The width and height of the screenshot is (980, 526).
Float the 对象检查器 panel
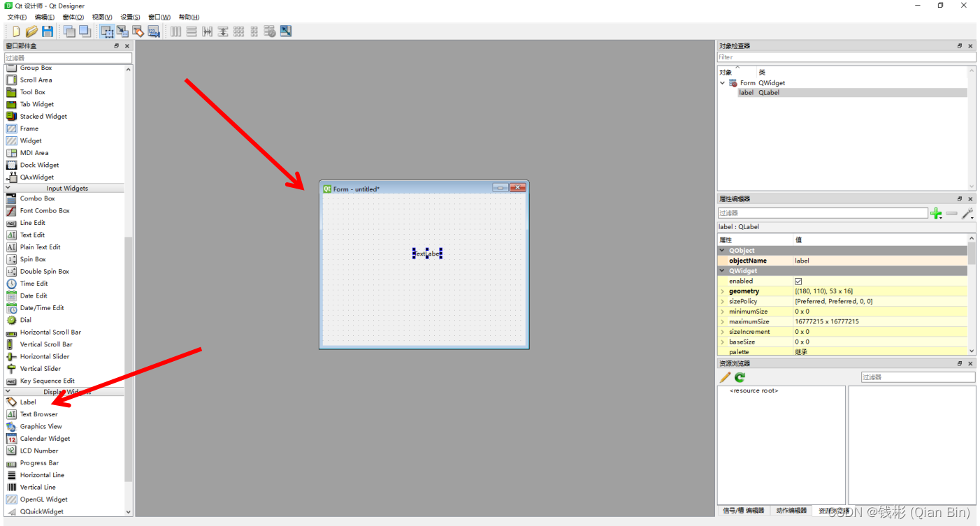[x=960, y=46]
